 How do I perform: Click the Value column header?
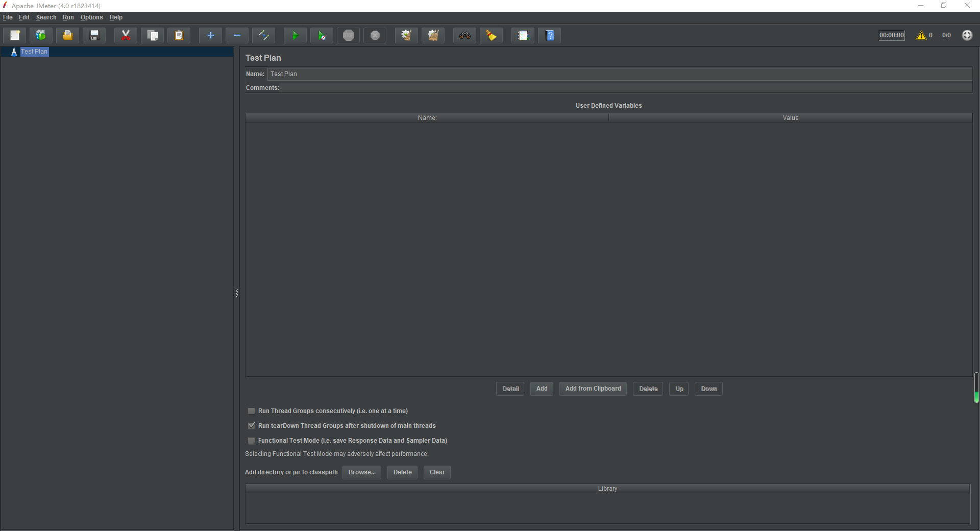(791, 118)
